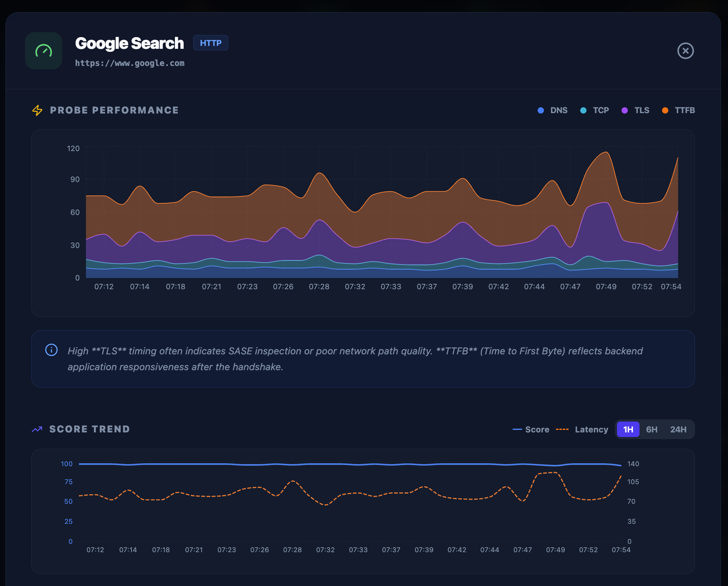This screenshot has width=728, height=586.
Task: Select the 1H time range tab
Action: click(x=628, y=429)
